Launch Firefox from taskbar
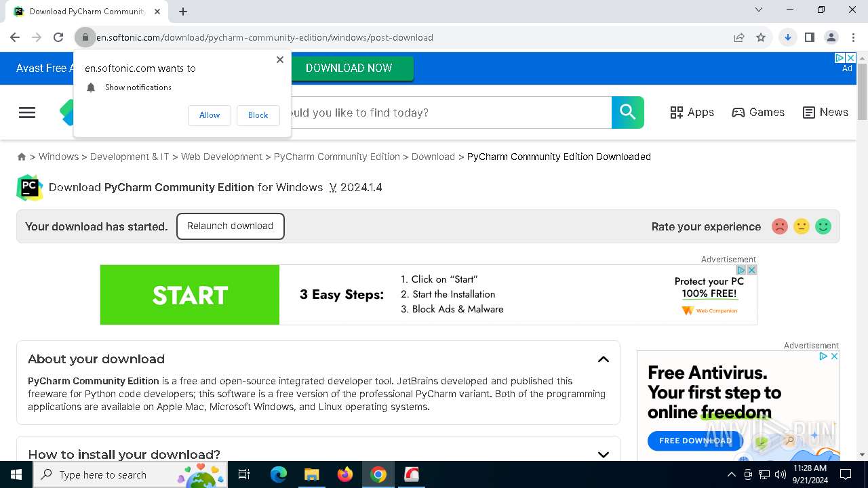The height and width of the screenshot is (488, 868). 345,474
